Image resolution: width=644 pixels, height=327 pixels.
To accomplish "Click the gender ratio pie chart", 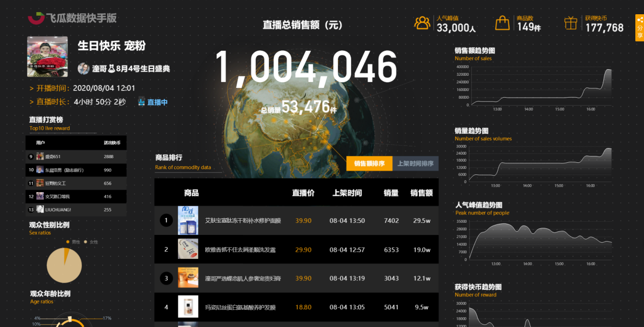I will (x=64, y=265).
